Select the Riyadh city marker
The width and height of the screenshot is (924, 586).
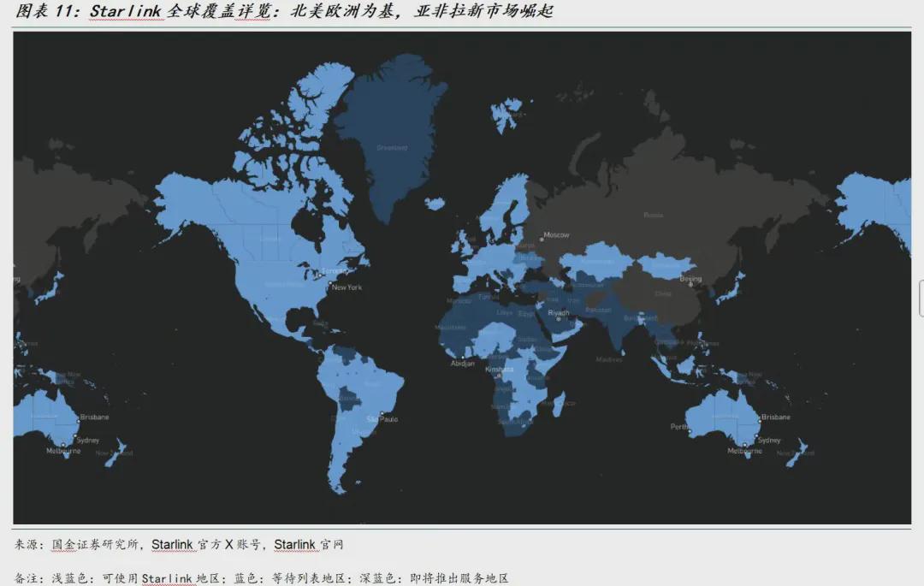click(558, 318)
